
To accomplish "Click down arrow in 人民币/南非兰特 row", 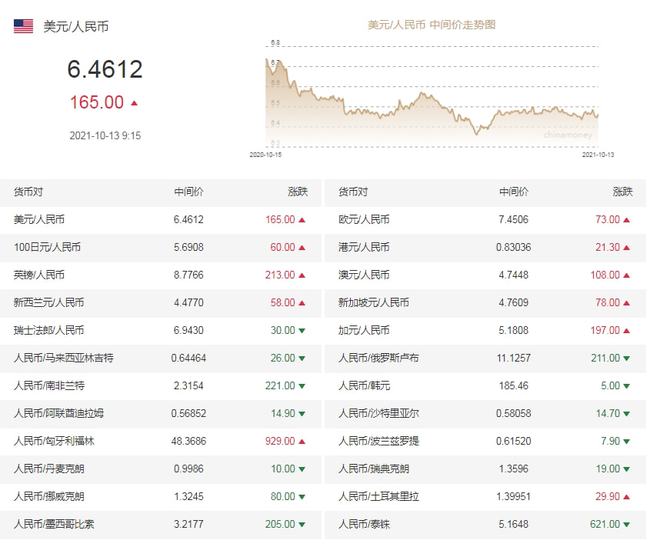I will tap(302, 386).
